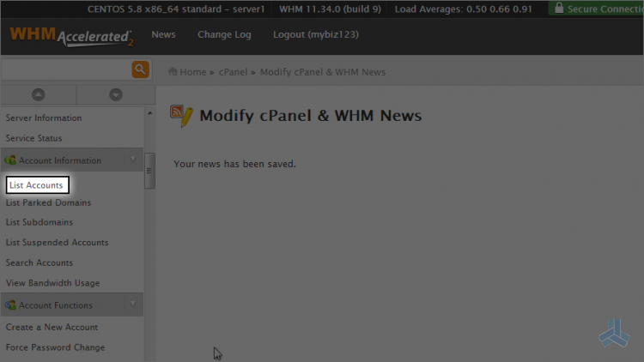Click the Secure Connection lock icon
The height and width of the screenshot is (362, 644).
coord(559,9)
